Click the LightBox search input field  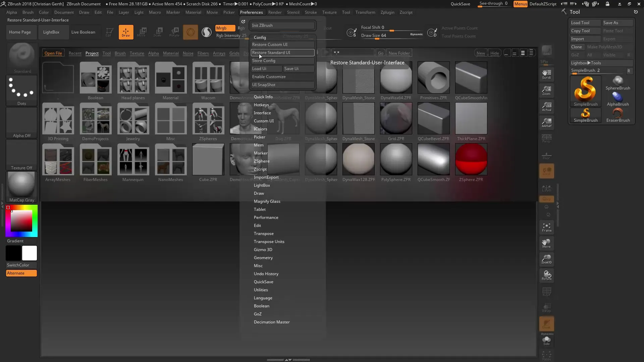point(353,53)
